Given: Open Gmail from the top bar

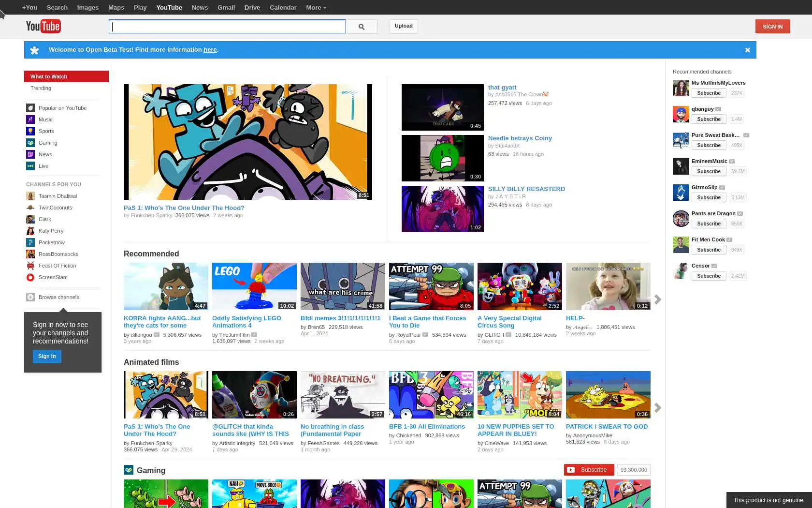Looking at the screenshot, I should tap(226, 8).
